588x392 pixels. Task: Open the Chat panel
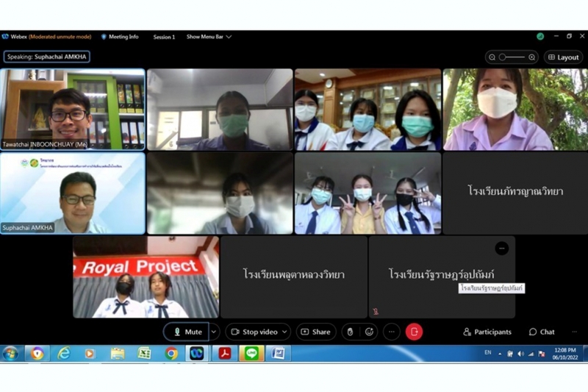pyautogui.click(x=542, y=332)
